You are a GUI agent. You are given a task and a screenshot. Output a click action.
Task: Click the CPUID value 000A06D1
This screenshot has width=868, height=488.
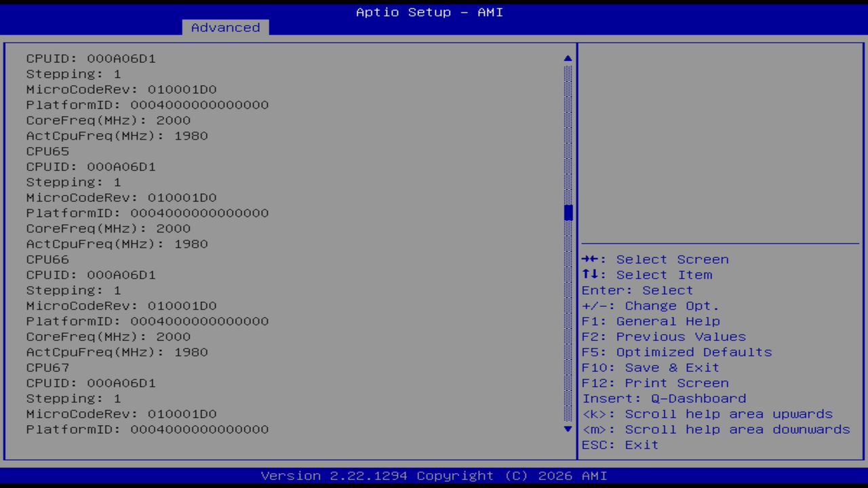tap(90, 58)
